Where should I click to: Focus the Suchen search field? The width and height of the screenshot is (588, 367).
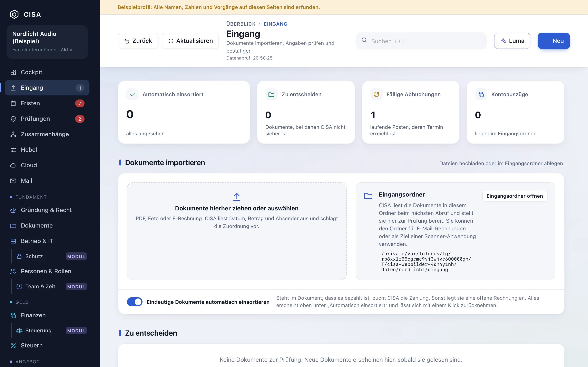421,41
